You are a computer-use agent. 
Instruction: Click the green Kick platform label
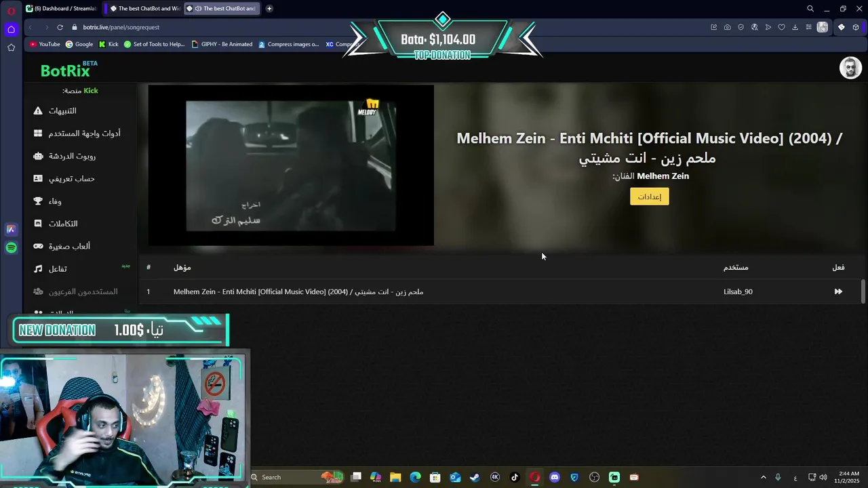coord(90,91)
